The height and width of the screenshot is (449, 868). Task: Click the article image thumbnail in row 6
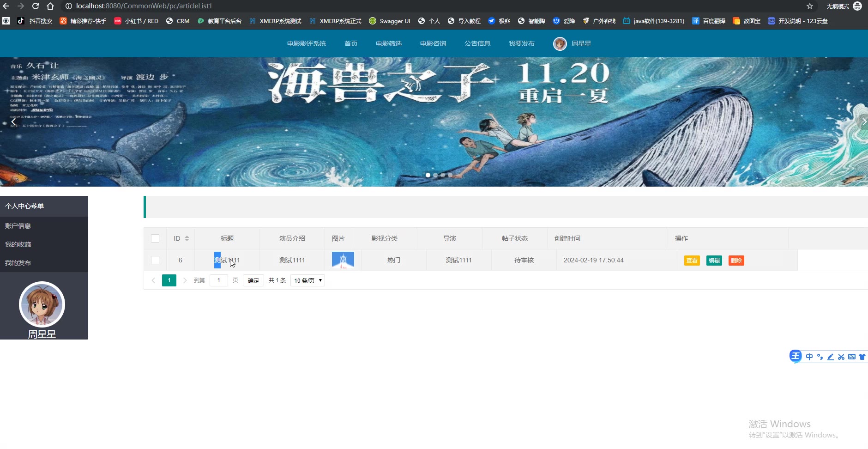(343, 260)
